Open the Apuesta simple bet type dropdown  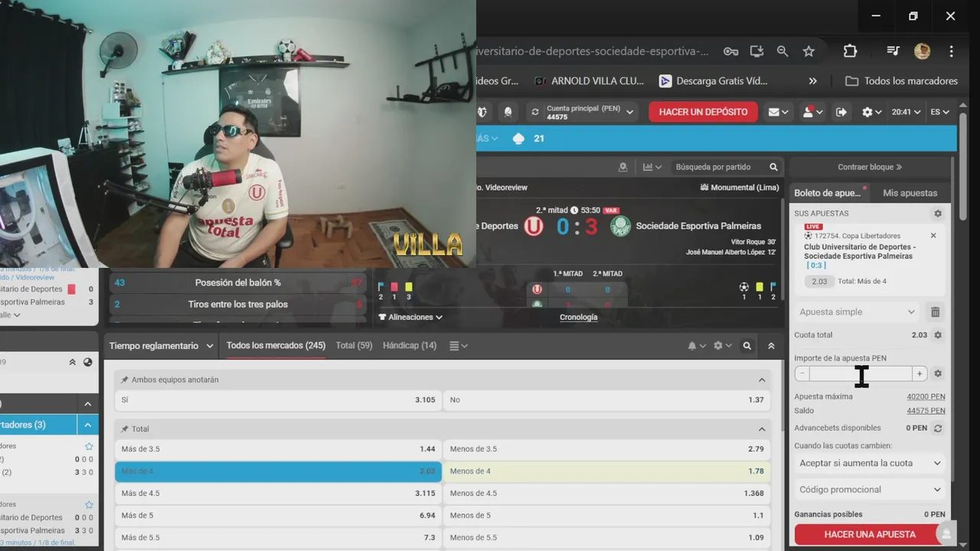[x=857, y=312]
